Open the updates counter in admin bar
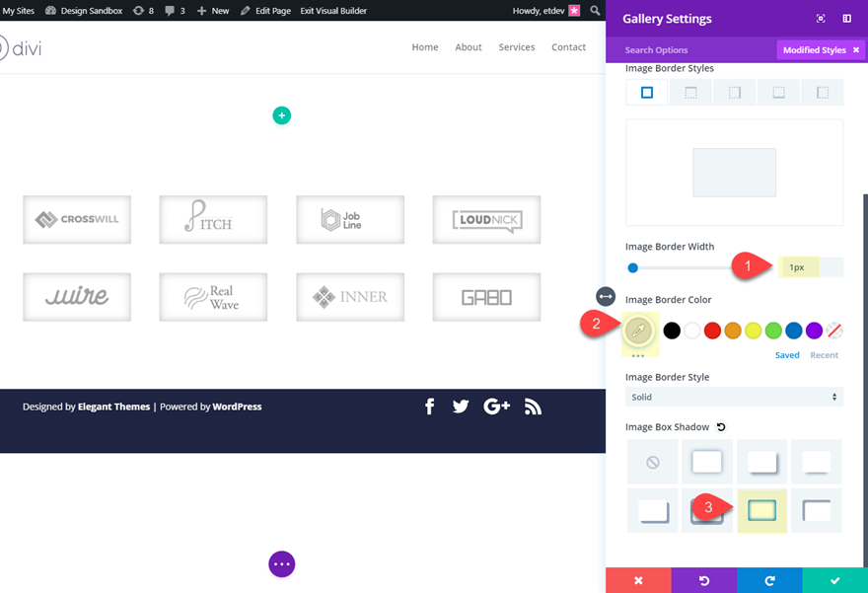Screen dimensions: 868x593 [143, 11]
